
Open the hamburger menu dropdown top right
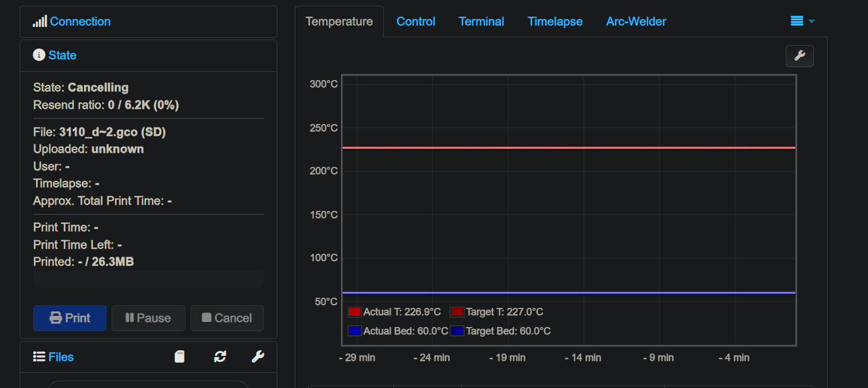pyautogui.click(x=801, y=21)
